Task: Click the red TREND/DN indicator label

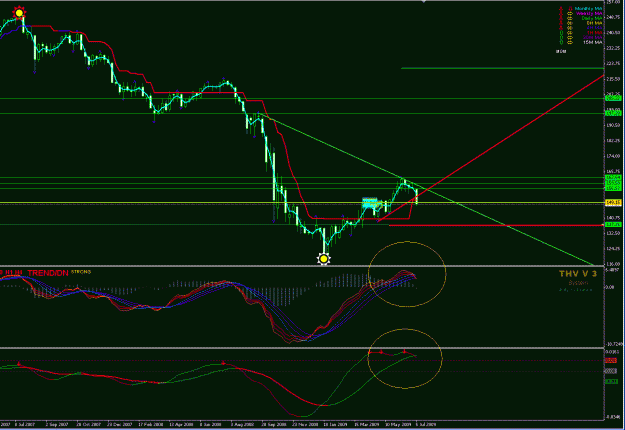Action: pyautogui.click(x=48, y=273)
